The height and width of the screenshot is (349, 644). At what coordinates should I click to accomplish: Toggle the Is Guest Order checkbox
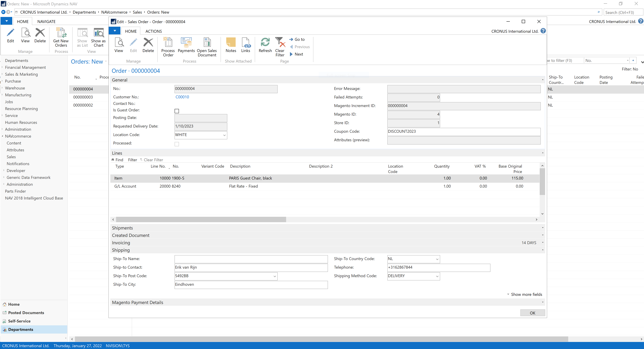pos(177,111)
